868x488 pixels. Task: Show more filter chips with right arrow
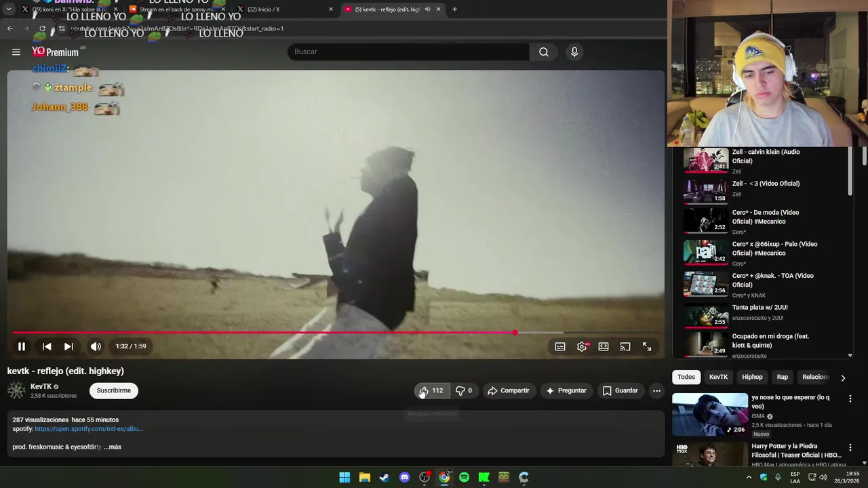[x=843, y=378]
